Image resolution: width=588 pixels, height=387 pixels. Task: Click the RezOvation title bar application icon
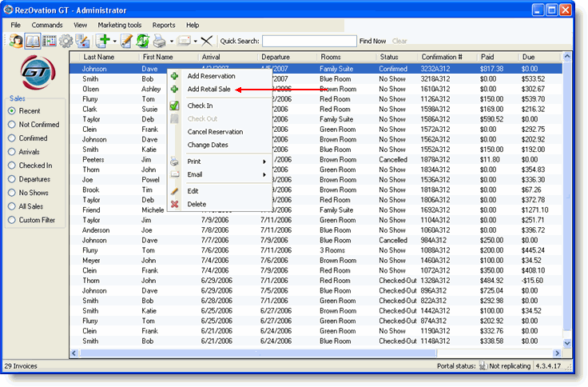[8, 10]
